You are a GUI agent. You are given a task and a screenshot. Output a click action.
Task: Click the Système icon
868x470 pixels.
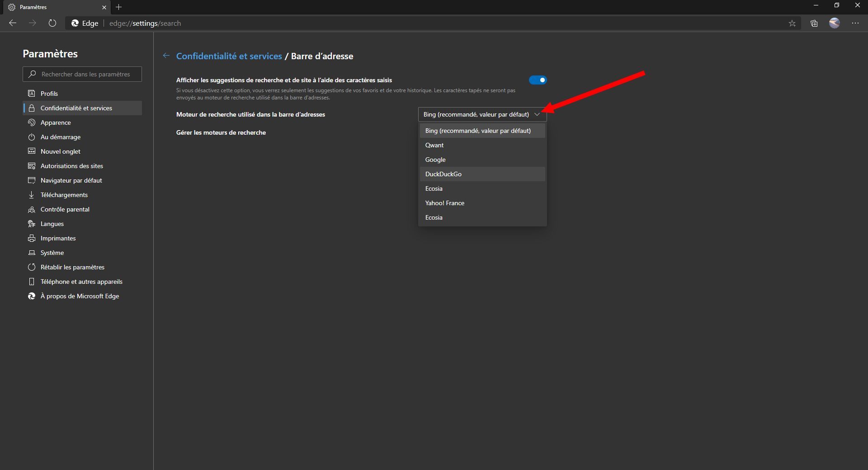point(32,253)
